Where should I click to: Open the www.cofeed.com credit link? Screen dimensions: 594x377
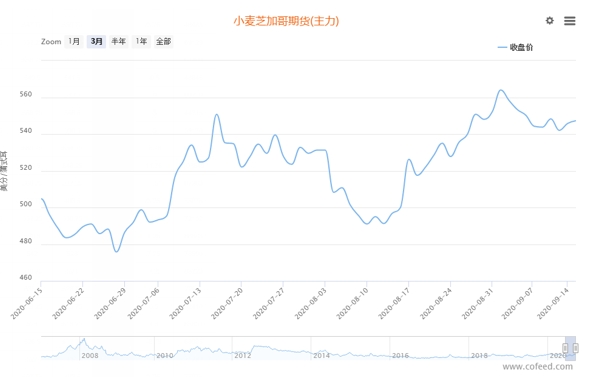[x=538, y=366]
